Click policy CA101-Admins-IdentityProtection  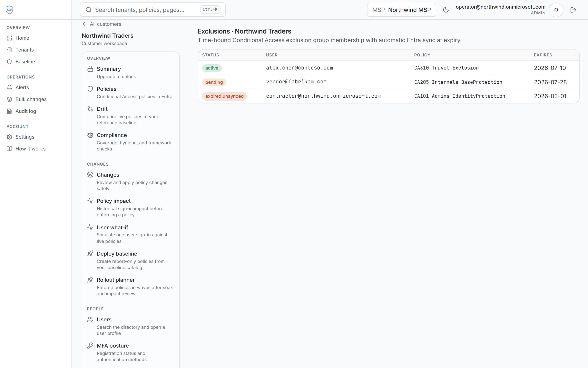(459, 96)
